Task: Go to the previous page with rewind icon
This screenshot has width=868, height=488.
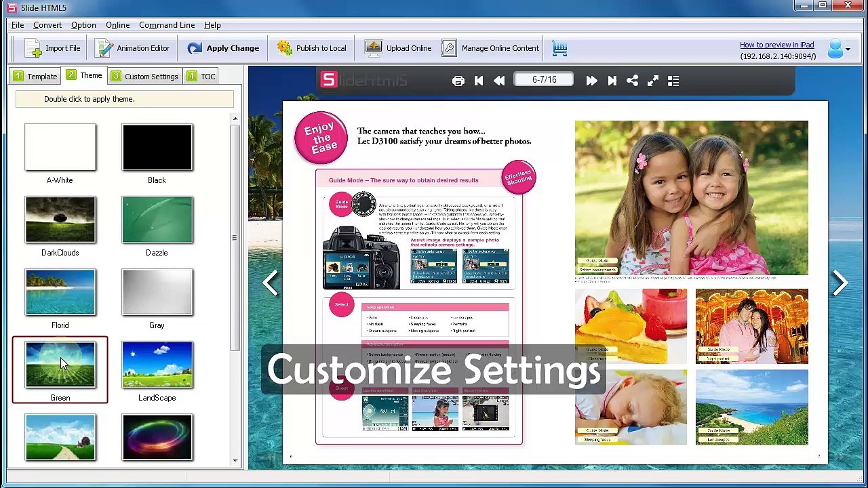Action: coord(499,81)
